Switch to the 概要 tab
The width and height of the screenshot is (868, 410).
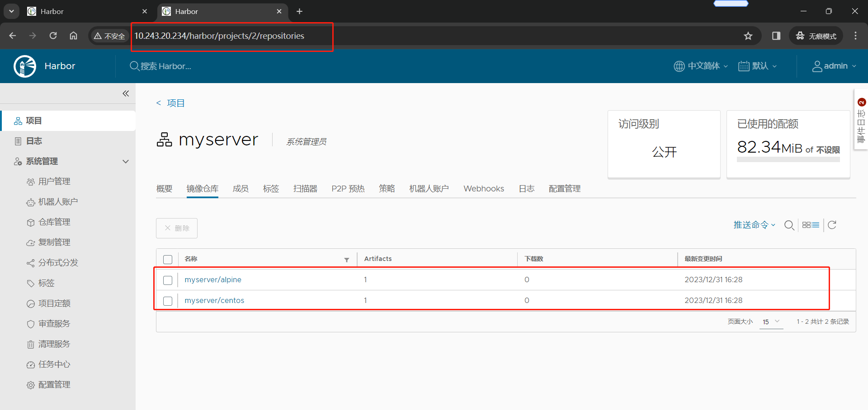pos(165,189)
